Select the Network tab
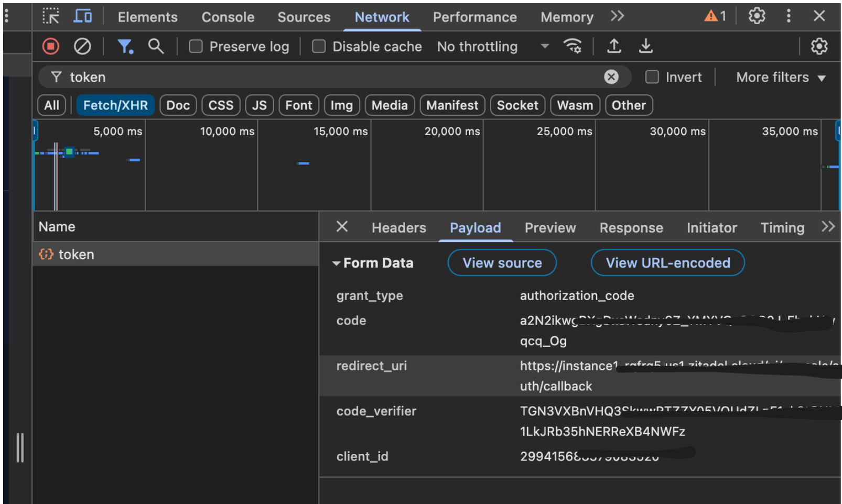This screenshot has height=504, width=842. click(382, 17)
